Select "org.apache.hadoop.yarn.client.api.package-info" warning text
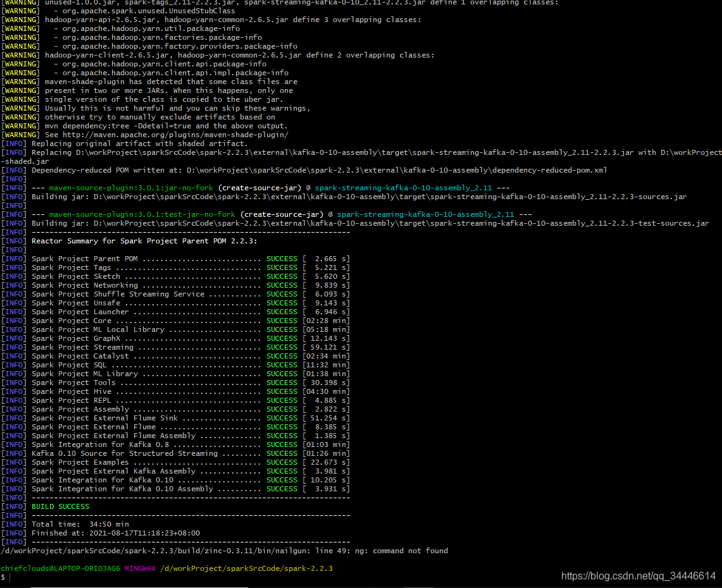 [x=165, y=64]
